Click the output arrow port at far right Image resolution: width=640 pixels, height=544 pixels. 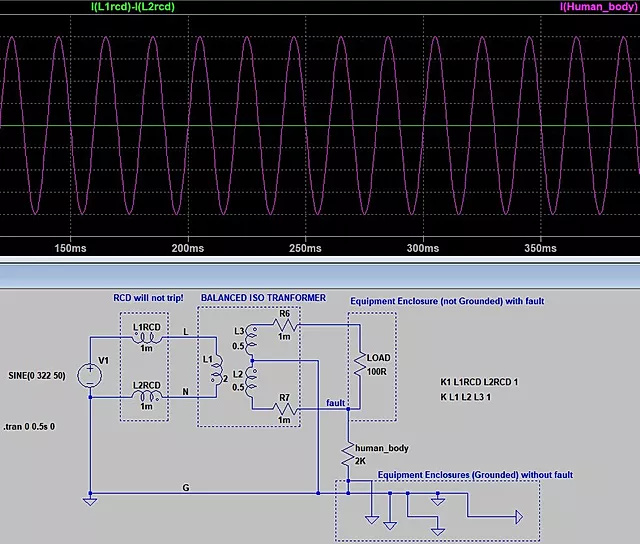516,517
